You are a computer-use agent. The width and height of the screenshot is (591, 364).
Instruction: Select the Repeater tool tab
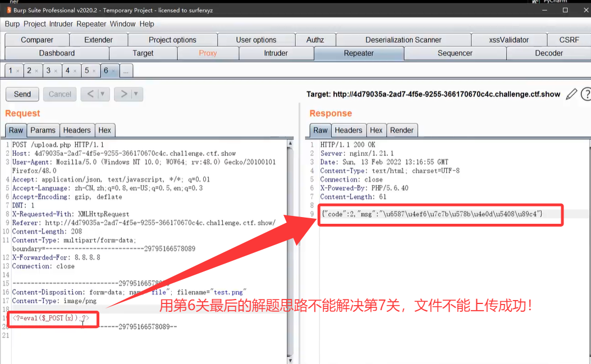359,53
